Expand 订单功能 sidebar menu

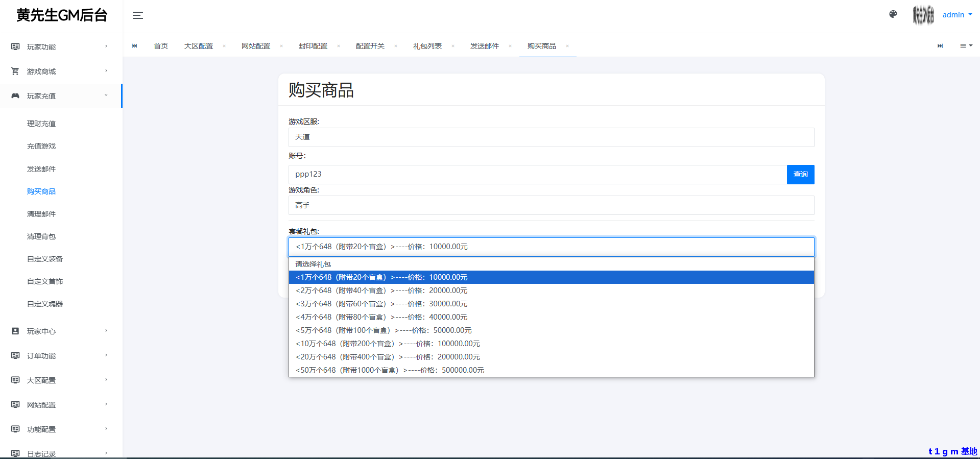pyautogui.click(x=106, y=355)
